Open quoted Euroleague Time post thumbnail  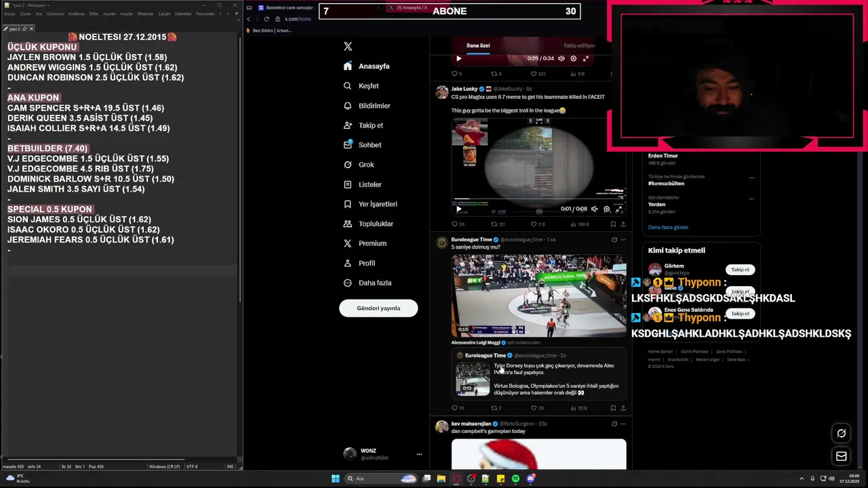pos(473,379)
